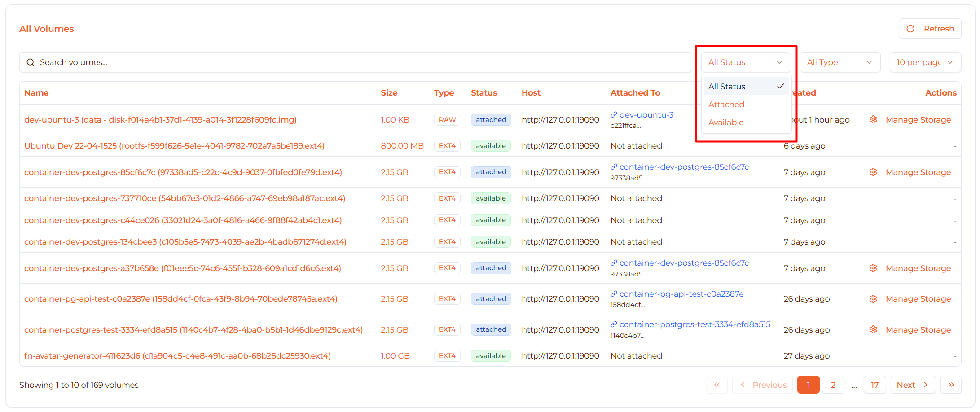Open the 10 per page selector

tap(925, 62)
